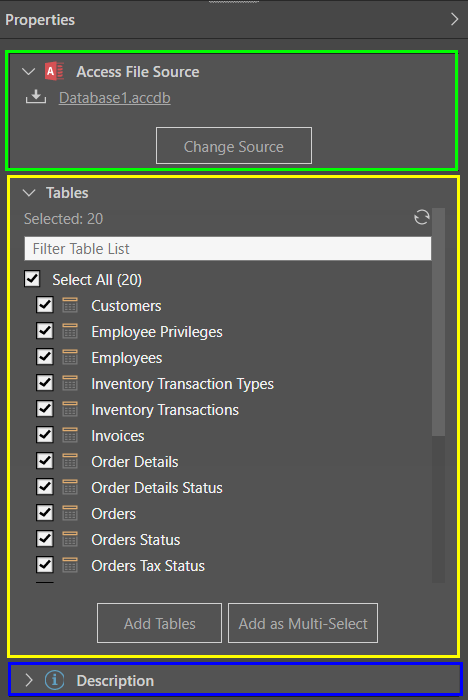468x700 pixels.
Task: Uncheck the Employee Privileges table checkbox
Action: pyautogui.click(x=45, y=331)
